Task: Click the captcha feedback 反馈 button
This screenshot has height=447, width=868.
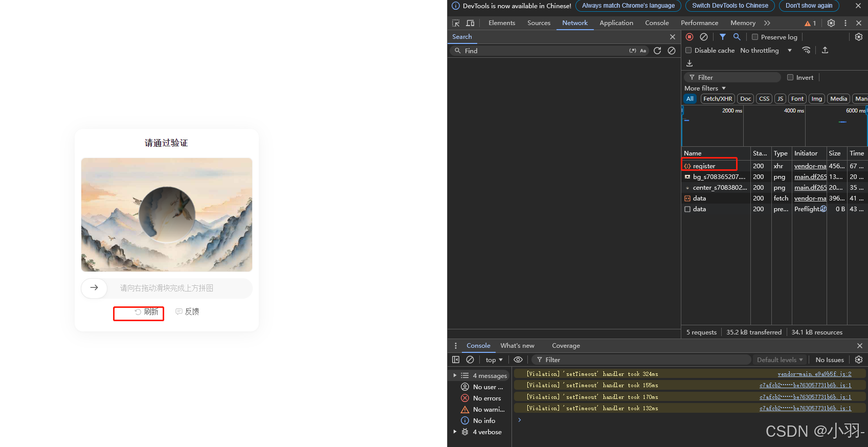Action: coord(187,311)
